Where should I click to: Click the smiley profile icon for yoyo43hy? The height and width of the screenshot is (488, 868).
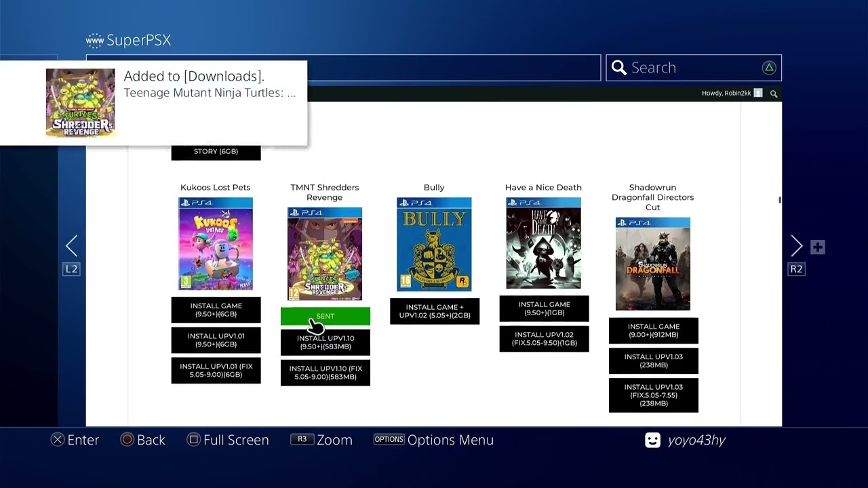(652, 440)
